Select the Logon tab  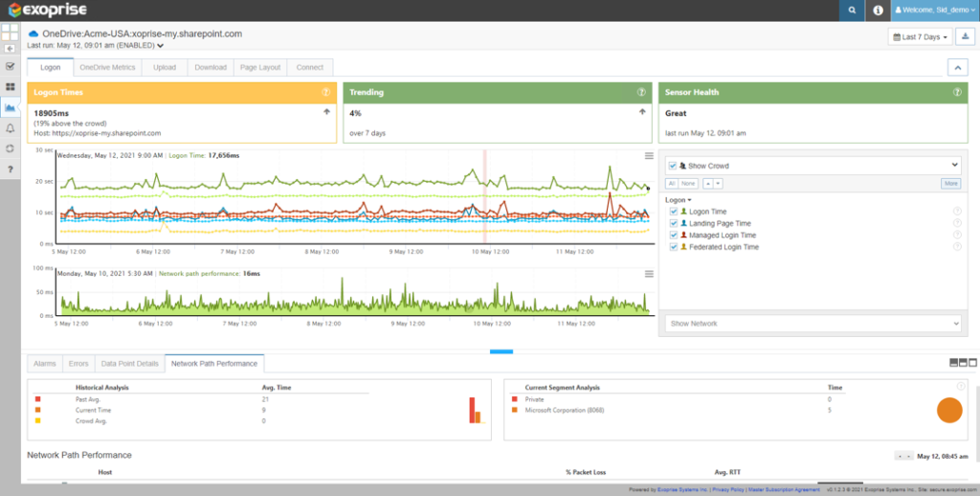tap(50, 68)
